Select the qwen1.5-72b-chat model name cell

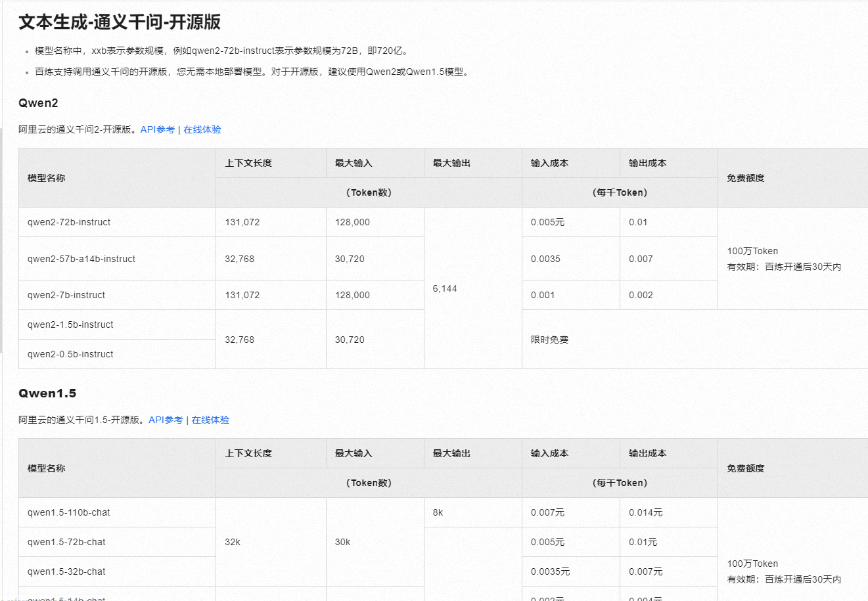118,542
